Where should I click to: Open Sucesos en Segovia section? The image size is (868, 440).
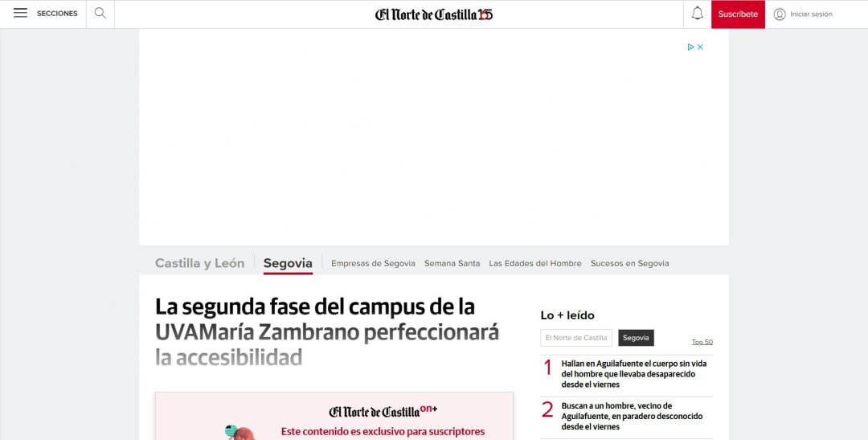[630, 264]
